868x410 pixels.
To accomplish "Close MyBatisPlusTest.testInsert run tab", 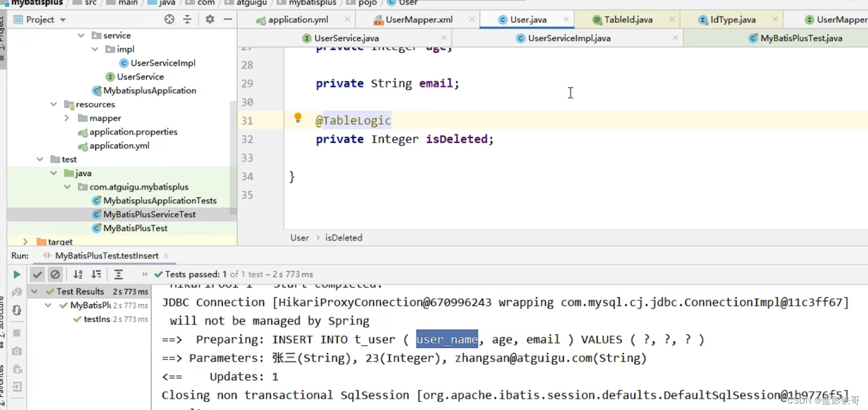I will pyautogui.click(x=166, y=256).
